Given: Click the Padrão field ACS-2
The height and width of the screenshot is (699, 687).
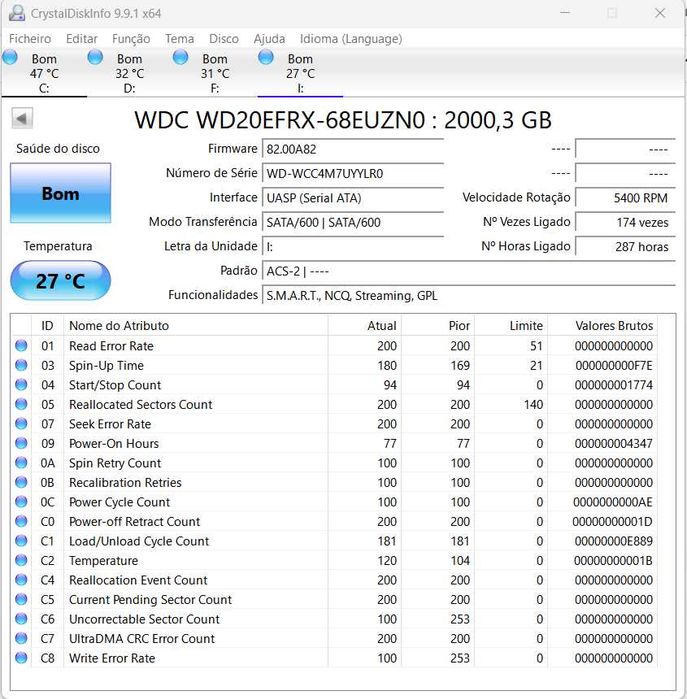Looking at the screenshot, I should tap(469, 271).
